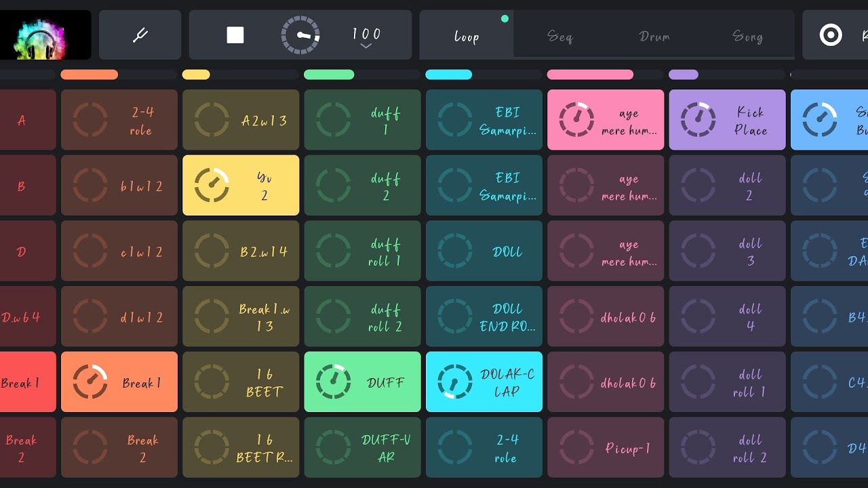Play the A2w13 loop pad

(x=241, y=120)
